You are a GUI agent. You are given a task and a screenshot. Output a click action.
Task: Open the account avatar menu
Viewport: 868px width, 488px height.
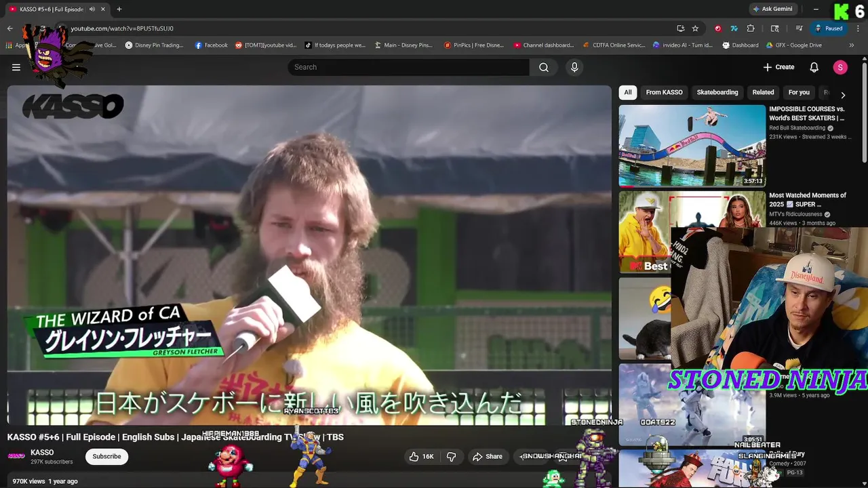pos(840,67)
